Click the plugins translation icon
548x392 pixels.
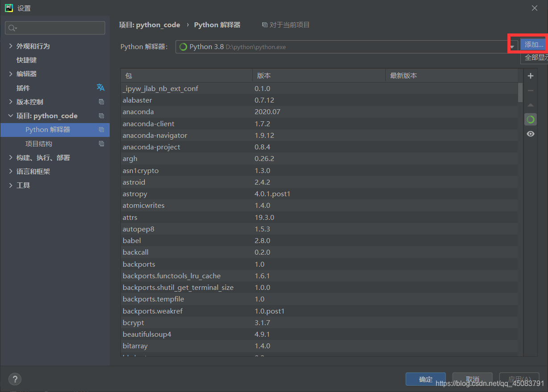tap(101, 87)
